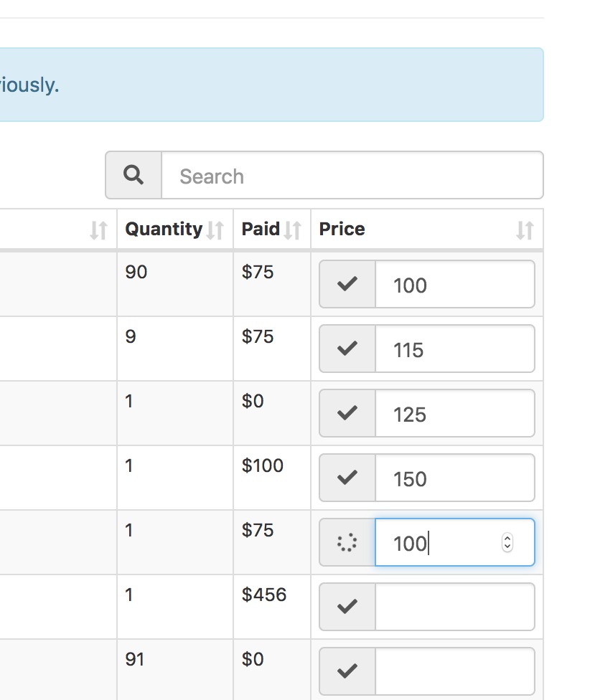Confirm the 100 price for quantity 90 row

[x=347, y=284]
